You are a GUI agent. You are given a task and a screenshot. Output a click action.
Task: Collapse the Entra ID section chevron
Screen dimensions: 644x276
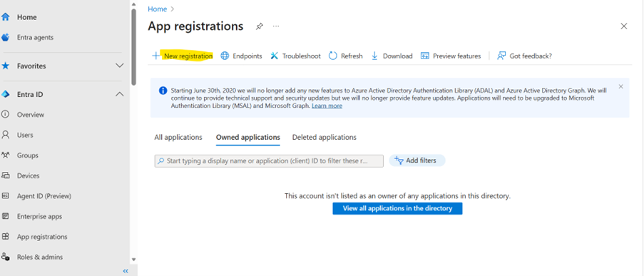[120, 94]
